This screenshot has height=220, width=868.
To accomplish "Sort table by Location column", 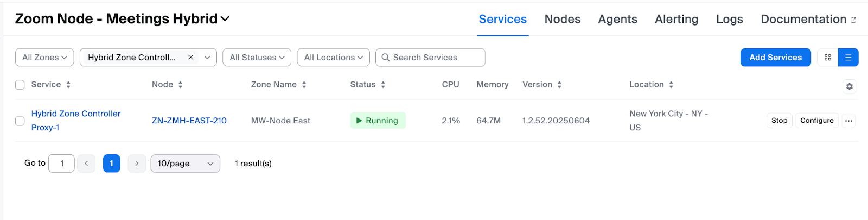I will [671, 85].
